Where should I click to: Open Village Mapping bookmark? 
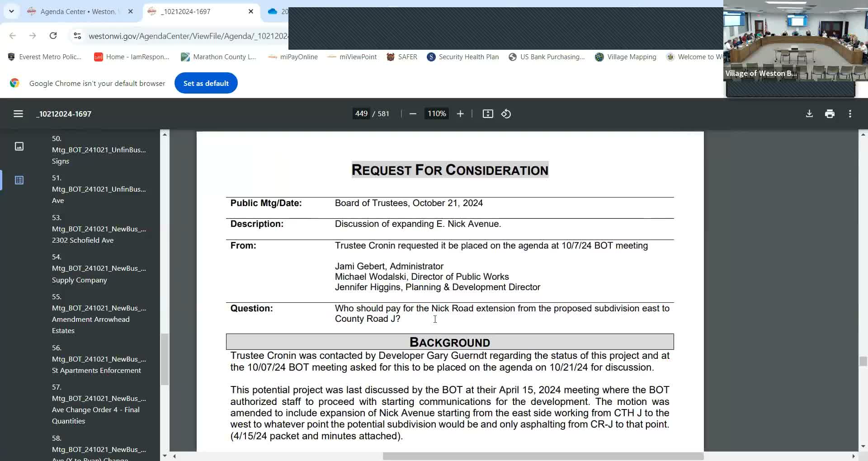[x=626, y=57]
